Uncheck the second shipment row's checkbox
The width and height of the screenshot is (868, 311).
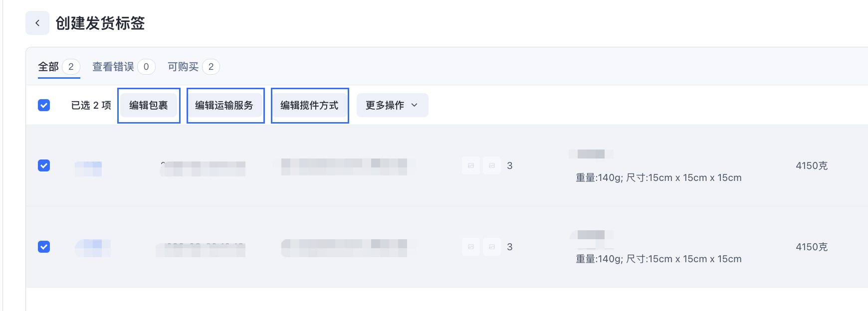[44, 246]
